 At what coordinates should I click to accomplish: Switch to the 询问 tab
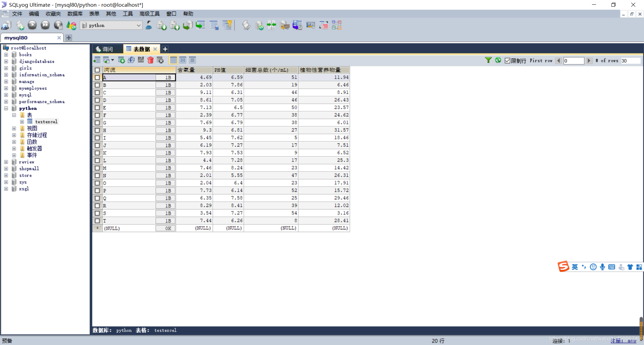(107, 49)
